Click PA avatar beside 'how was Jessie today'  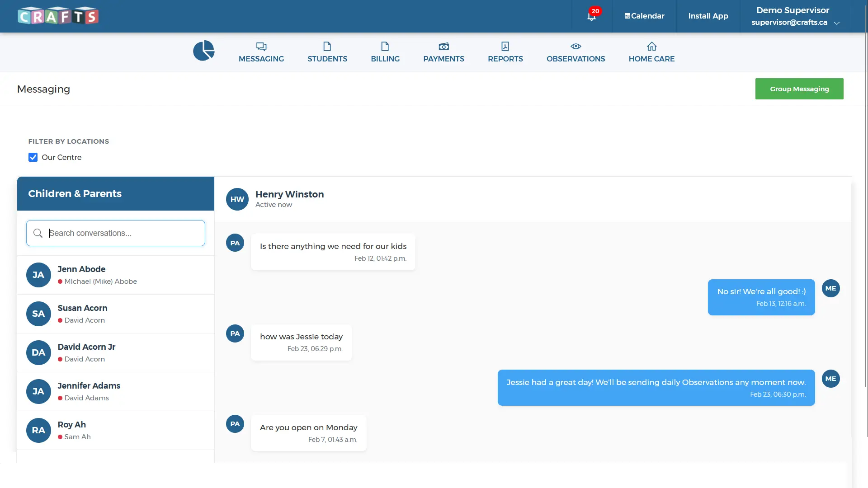coord(235,333)
